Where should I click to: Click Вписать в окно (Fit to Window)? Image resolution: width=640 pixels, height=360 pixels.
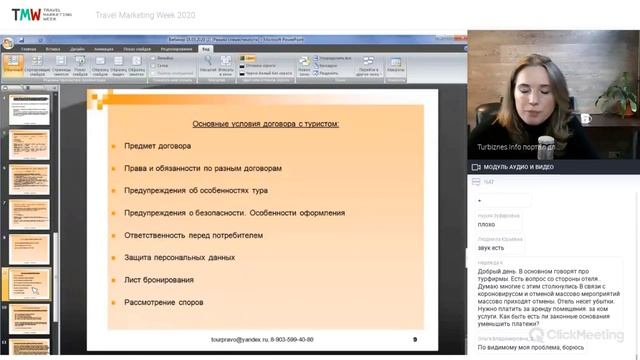pos(226,65)
